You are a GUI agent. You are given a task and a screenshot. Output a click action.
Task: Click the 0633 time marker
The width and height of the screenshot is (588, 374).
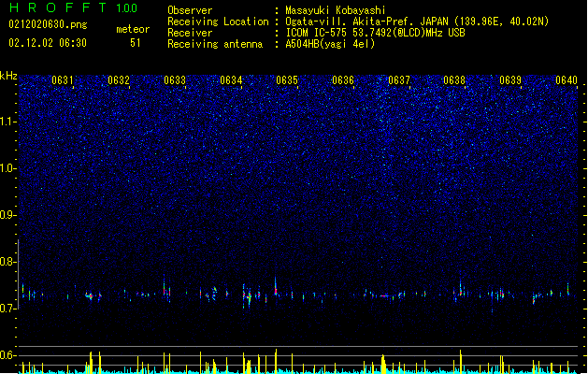click(x=175, y=80)
